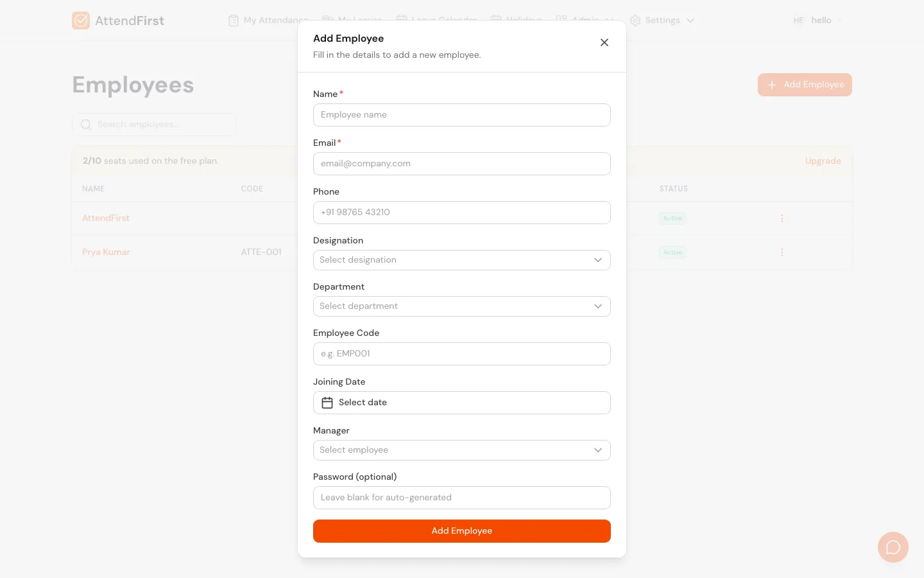Click the Password optional input field
The height and width of the screenshot is (578, 924).
point(461,497)
